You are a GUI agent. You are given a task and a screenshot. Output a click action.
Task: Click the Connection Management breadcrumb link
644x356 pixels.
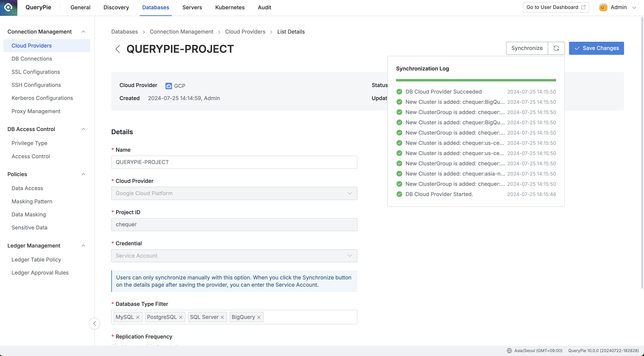click(x=181, y=32)
